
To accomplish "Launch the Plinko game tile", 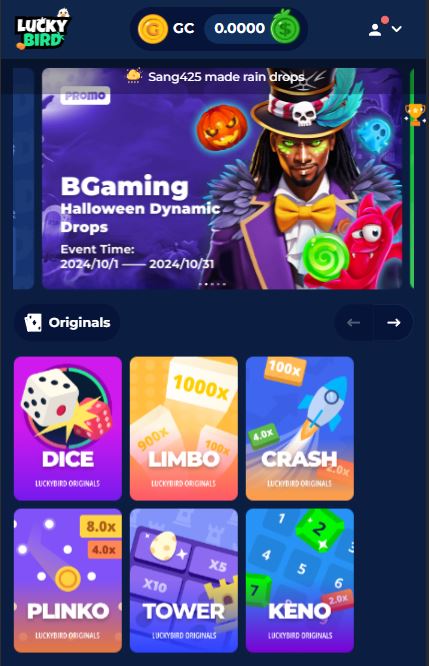I will (68, 581).
